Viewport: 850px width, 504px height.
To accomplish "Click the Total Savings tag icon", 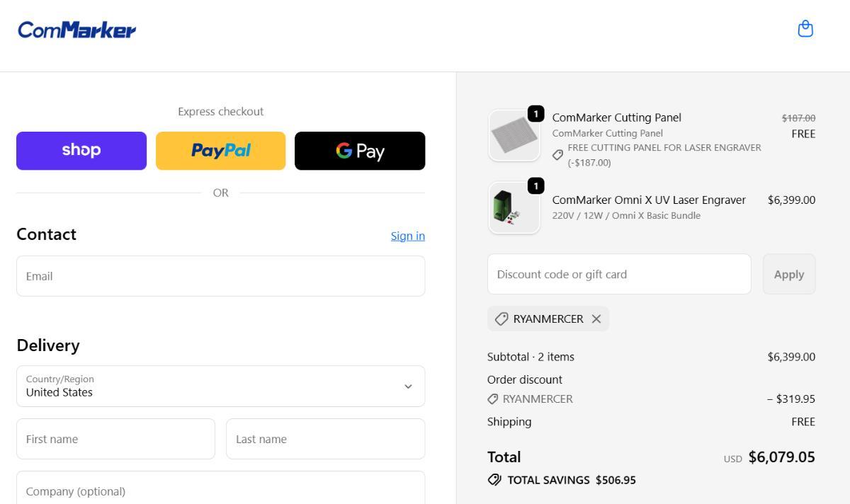I will pyautogui.click(x=494, y=480).
